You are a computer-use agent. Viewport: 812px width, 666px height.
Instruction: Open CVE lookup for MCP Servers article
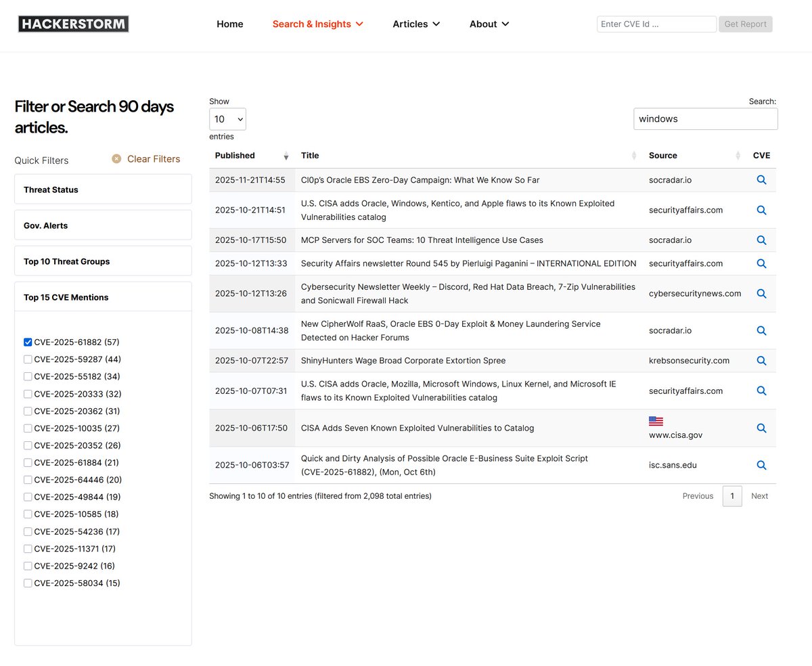point(761,240)
